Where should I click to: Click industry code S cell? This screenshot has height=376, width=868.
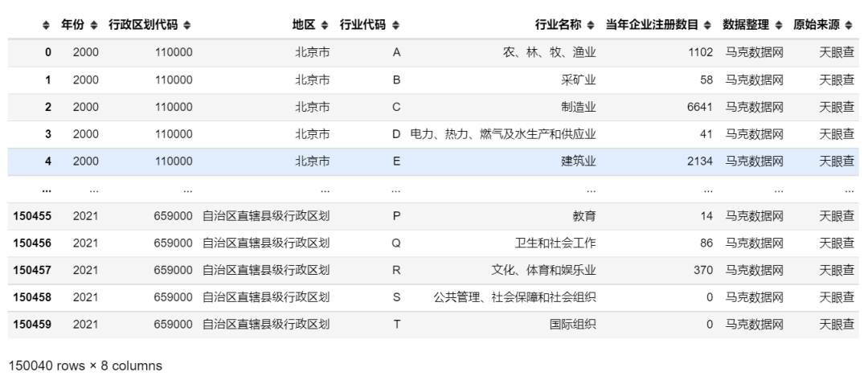point(396,297)
